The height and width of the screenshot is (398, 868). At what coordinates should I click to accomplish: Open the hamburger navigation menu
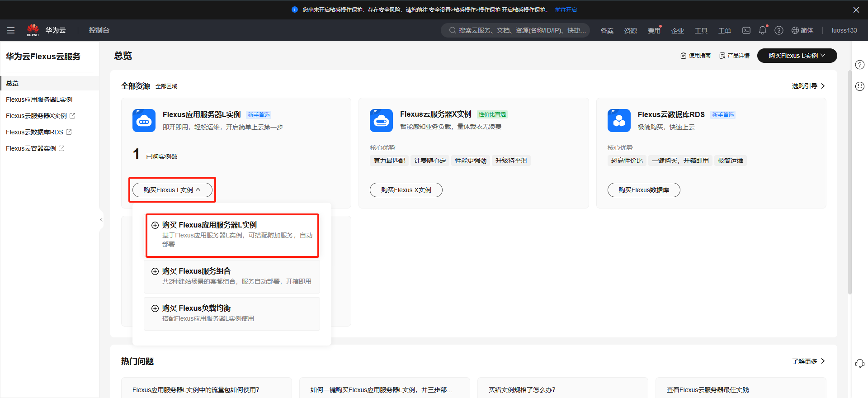[11, 30]
